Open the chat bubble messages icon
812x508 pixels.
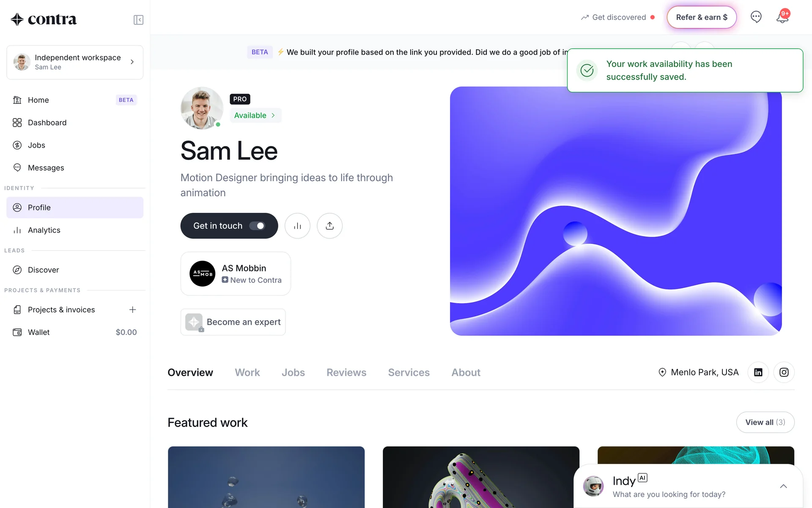(756, 17)
